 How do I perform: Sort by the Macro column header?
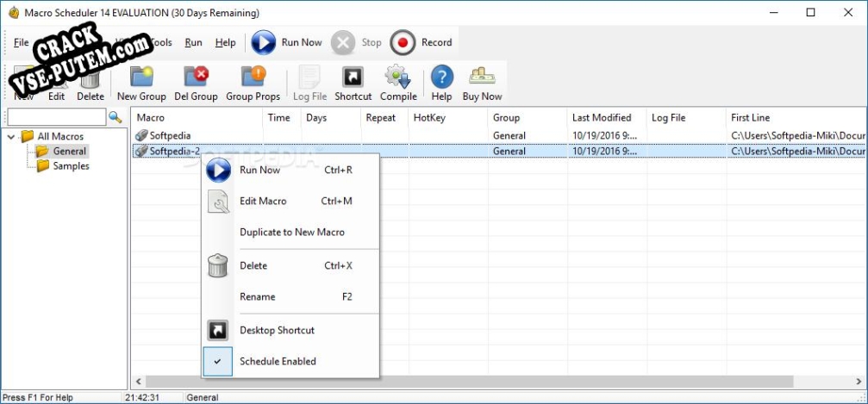197,118
